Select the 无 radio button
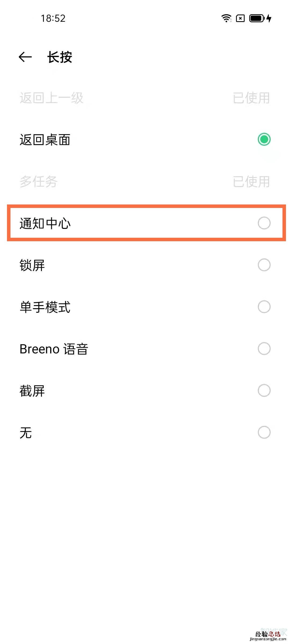Screen dimensions: 290x644 (x=264, y=432)
